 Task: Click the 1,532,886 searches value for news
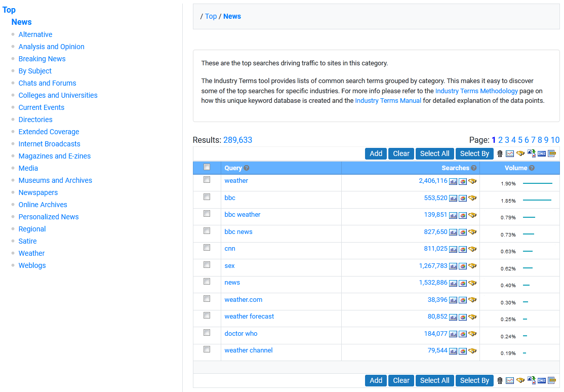[x=433, y=283]
